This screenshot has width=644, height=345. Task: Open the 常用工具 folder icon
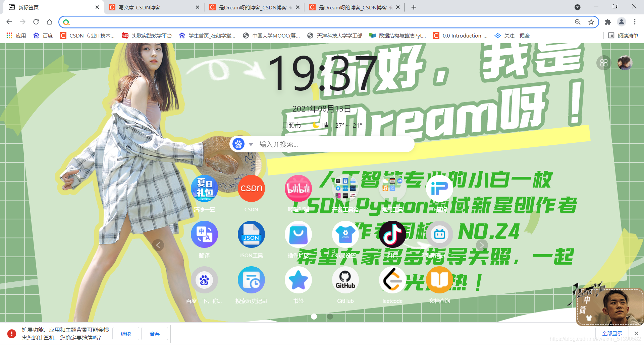(x=392, y=189)
